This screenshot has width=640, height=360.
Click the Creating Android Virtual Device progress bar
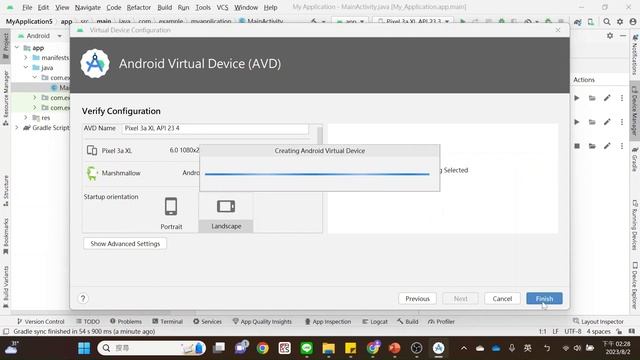[317, 174]
